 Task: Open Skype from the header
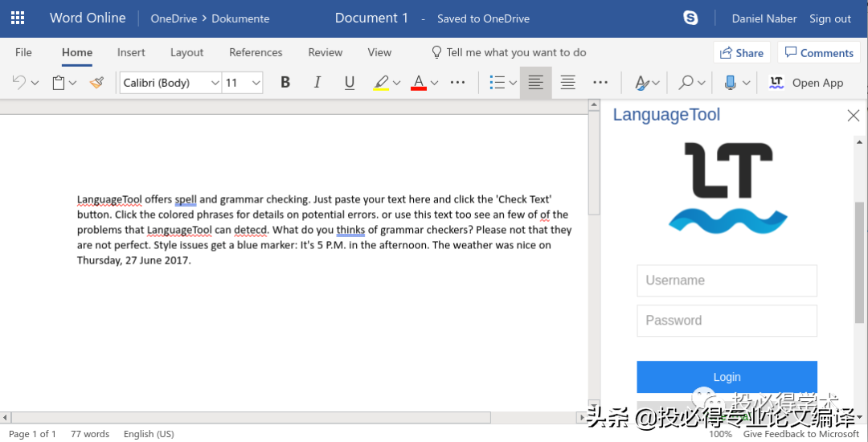coord(690,18)
